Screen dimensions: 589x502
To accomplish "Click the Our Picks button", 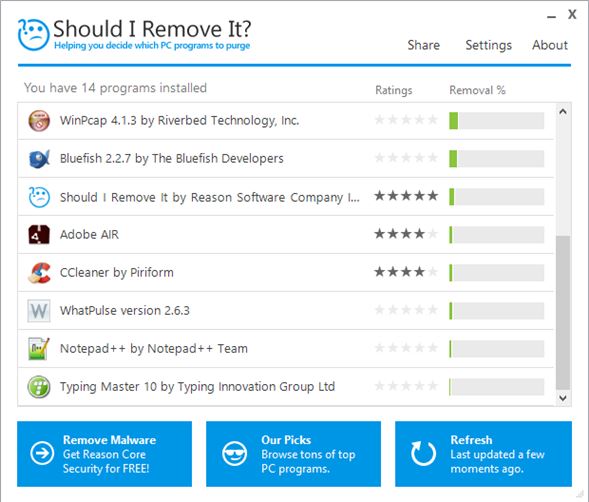I will 293,454.
